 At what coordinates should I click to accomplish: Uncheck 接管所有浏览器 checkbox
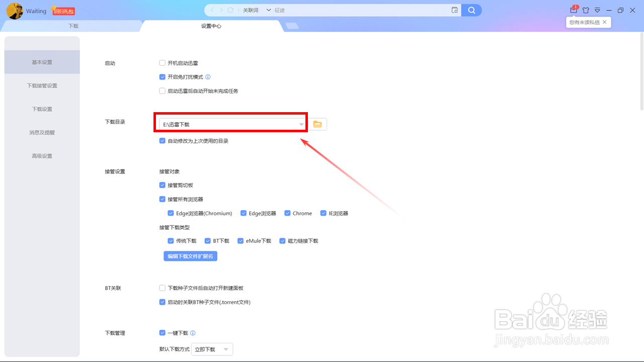pyautogui.click(x=163, y=199)
